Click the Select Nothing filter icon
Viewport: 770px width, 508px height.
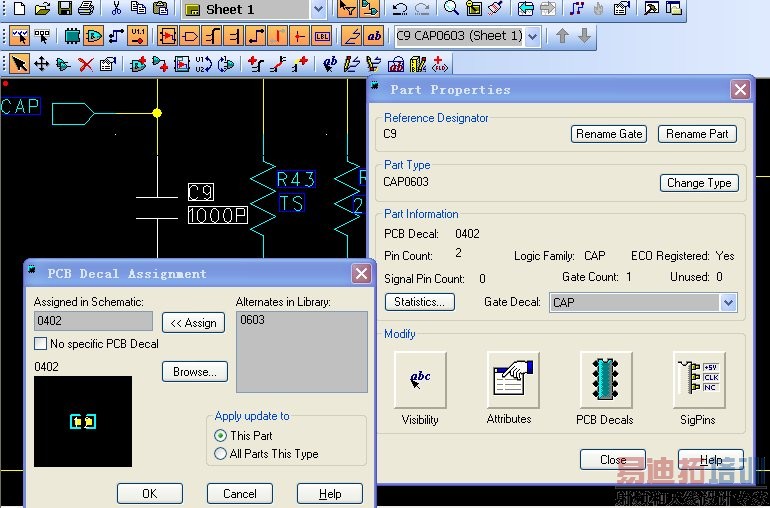42,36
